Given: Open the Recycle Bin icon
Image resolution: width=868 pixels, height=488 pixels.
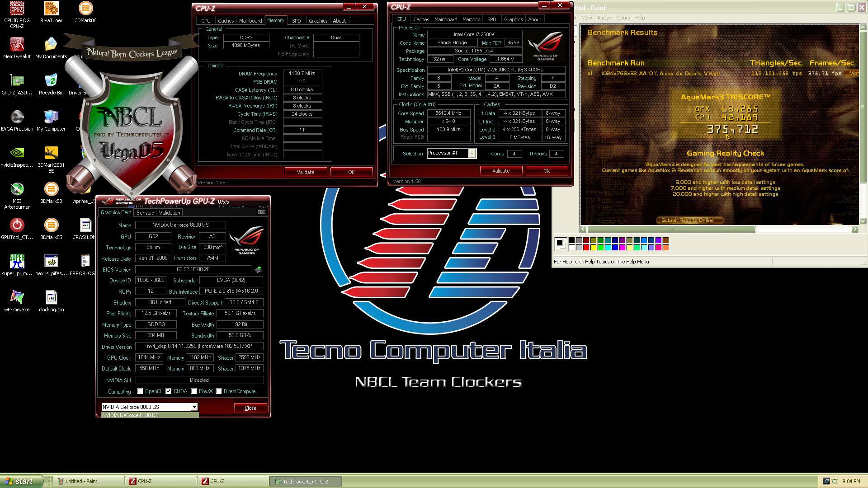Looking at the screenshot, I should click(x=51, y=84).
